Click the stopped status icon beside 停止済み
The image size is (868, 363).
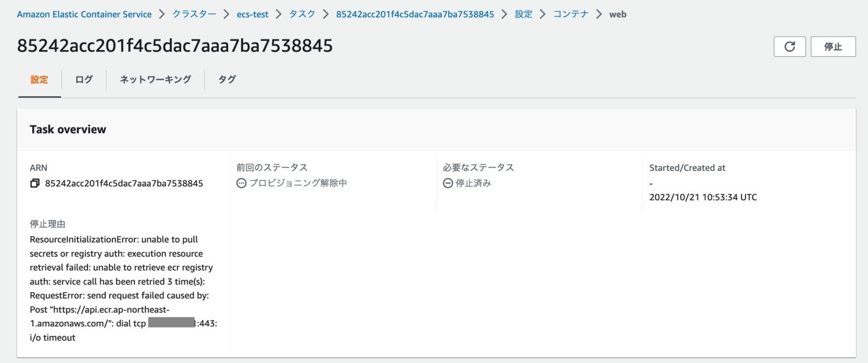point(448,183)
